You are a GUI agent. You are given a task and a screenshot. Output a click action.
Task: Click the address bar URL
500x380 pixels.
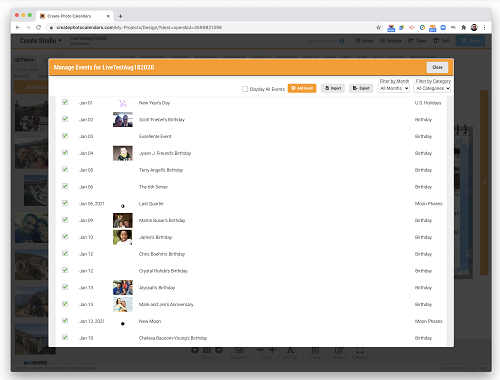click(139, 27)
